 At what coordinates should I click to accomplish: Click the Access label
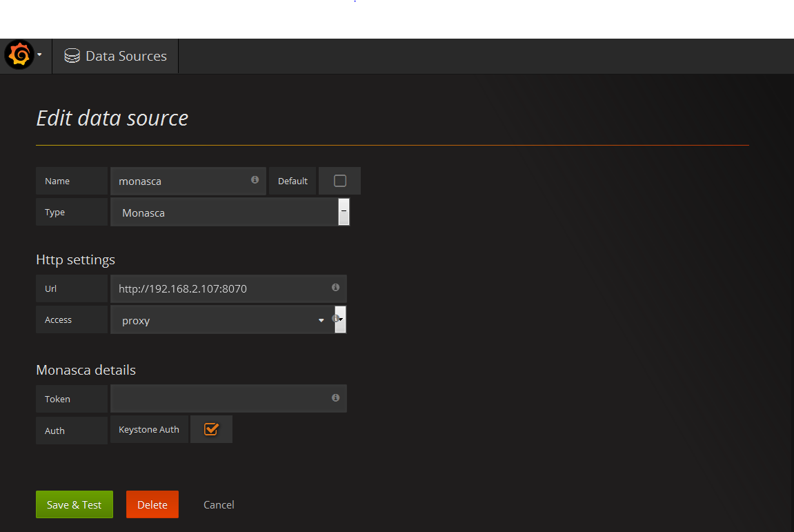pyautogui.click(x=72, y=319)
